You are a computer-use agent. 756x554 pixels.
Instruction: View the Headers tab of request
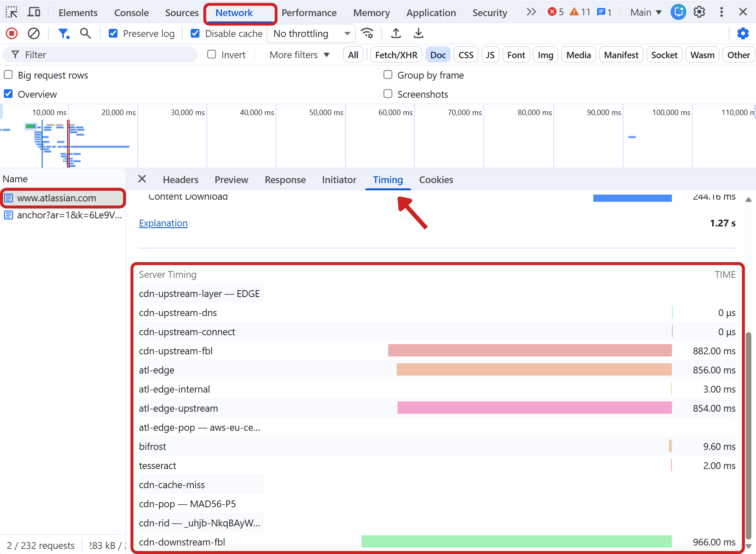(181, 180)
